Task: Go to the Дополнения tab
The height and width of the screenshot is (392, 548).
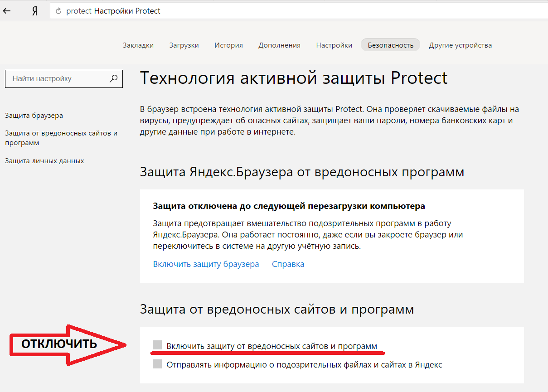Action: tap(279, 45)
